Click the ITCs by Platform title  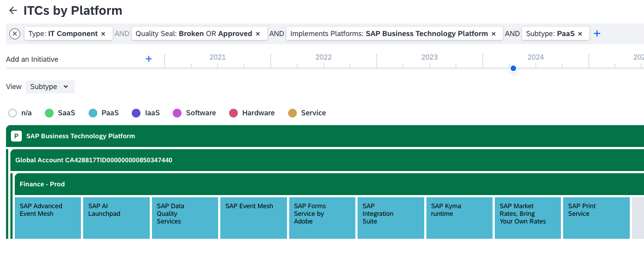click(73, 11)
